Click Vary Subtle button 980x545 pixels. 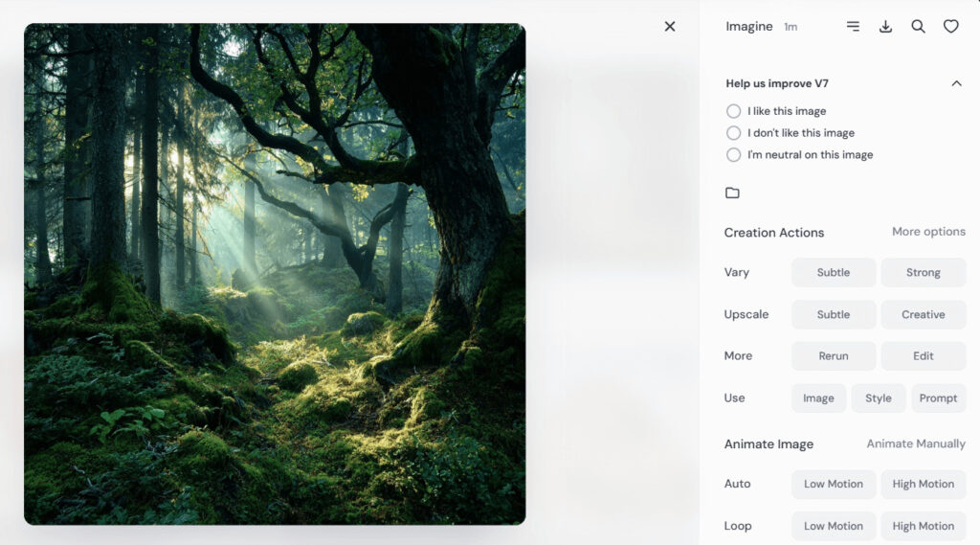834,272
